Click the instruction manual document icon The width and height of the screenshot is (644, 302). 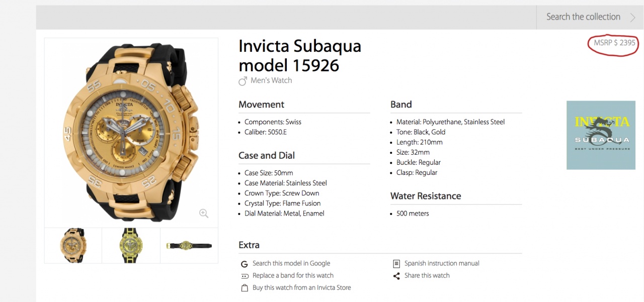click(x=396, y=264)
